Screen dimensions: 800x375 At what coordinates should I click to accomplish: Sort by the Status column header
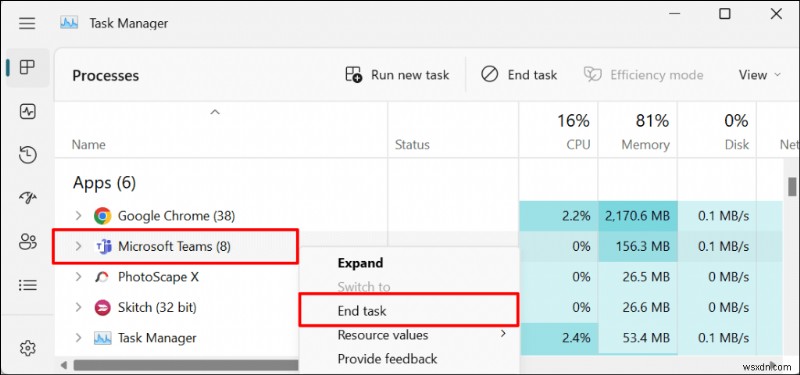tap(412, 145)
